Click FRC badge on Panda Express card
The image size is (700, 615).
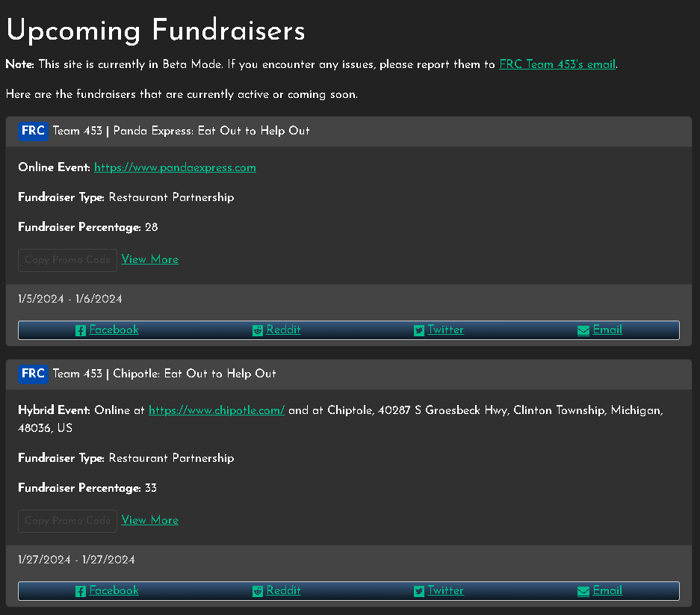pyautogui.click(x=33, y=131)
